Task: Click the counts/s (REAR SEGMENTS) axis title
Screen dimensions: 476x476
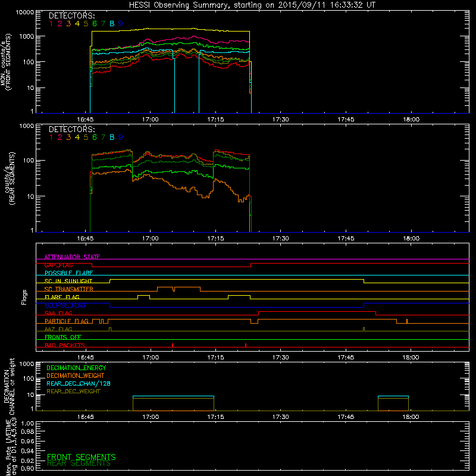Action: tap(9, 178)
